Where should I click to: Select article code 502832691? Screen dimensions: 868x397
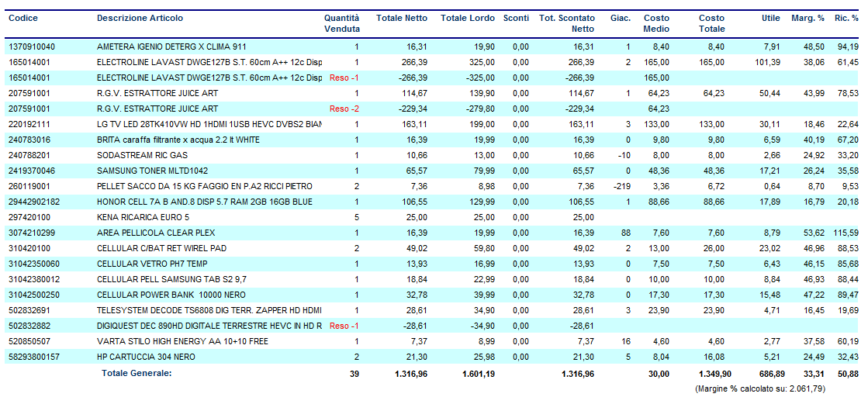(x=30, y=310)
